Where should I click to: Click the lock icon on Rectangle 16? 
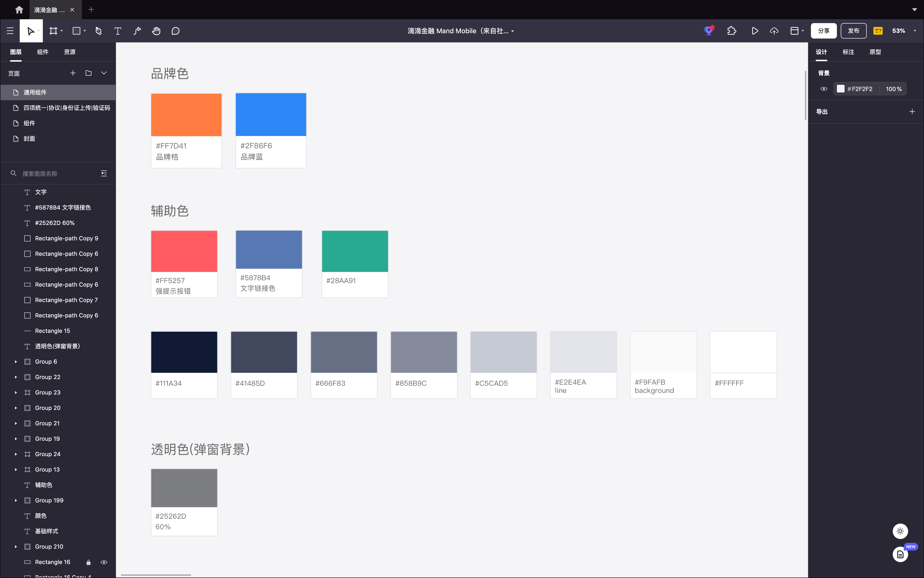(88, 562)
